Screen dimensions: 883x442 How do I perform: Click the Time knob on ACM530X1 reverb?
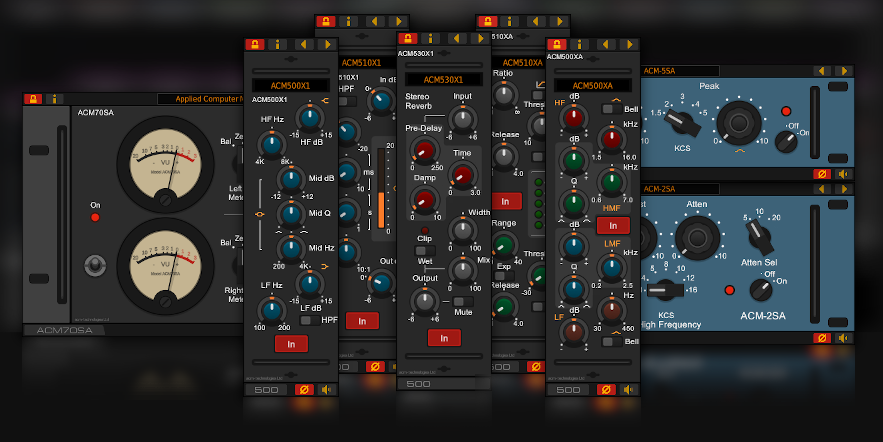(462, 176)
